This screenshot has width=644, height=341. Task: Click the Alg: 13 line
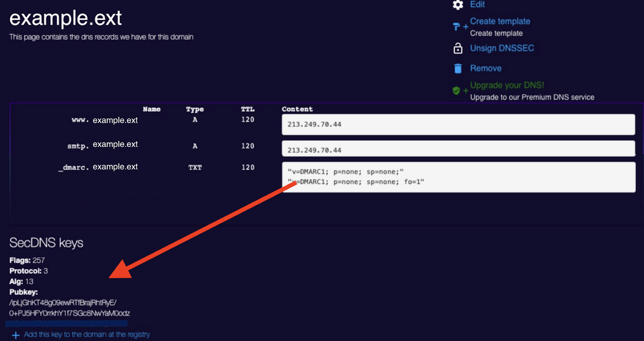tap(21, 281)
